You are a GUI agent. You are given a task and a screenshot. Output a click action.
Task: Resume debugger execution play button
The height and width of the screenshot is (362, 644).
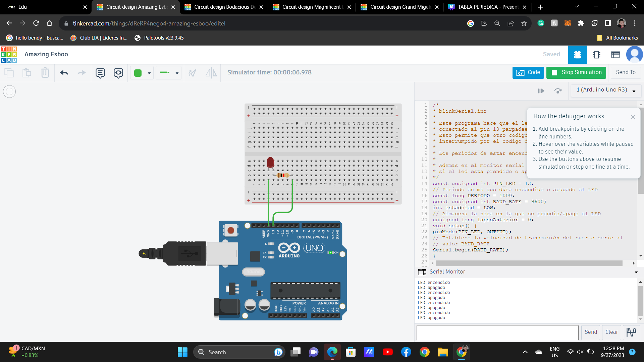tap(541, 91)
